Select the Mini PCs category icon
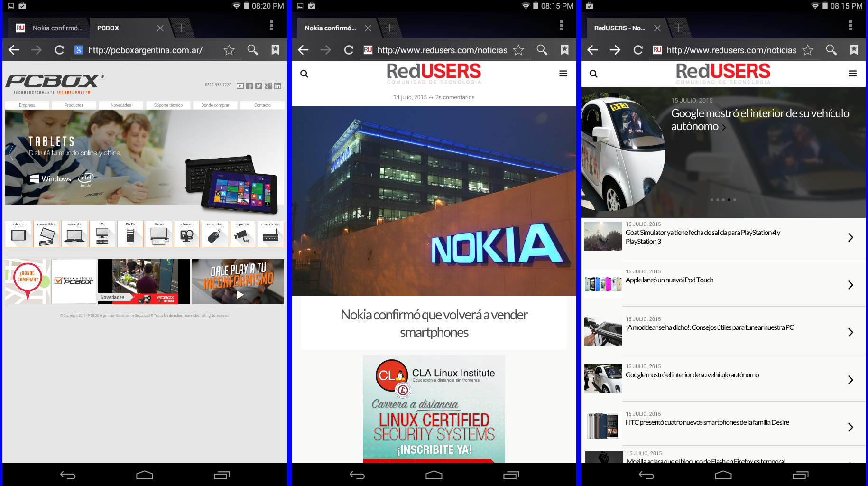868x486 pixels. [x=130, y=234]
